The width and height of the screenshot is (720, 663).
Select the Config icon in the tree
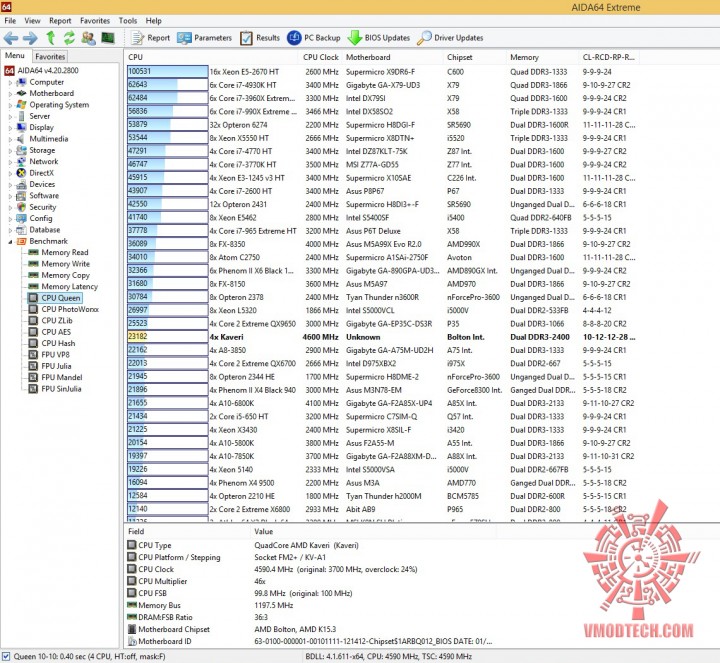(21, 219)
